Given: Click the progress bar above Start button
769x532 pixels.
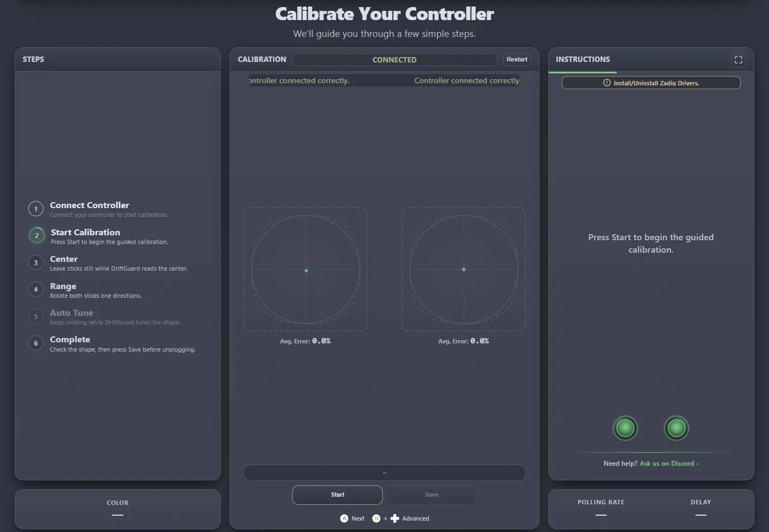Looking at the screenshot, I should 384,473.
